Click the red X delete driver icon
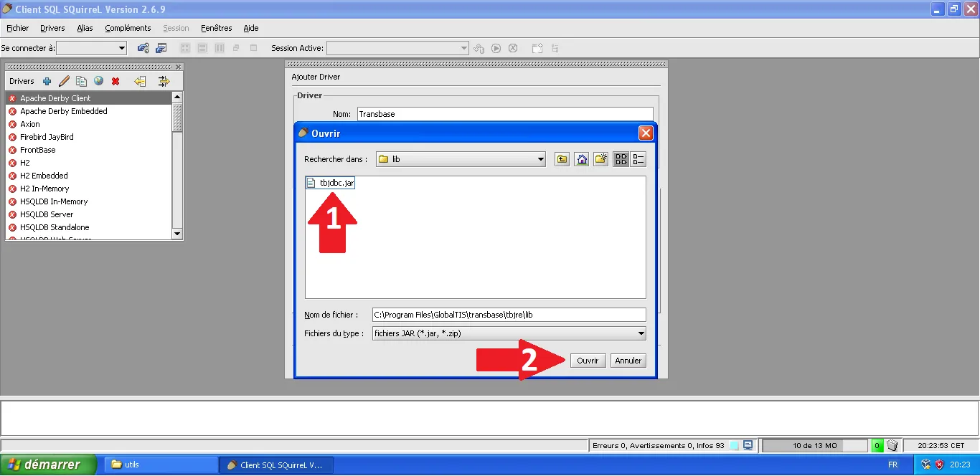The width and height of the screenshot is (980, 476). pyautogui.click(x=116, y=81)
